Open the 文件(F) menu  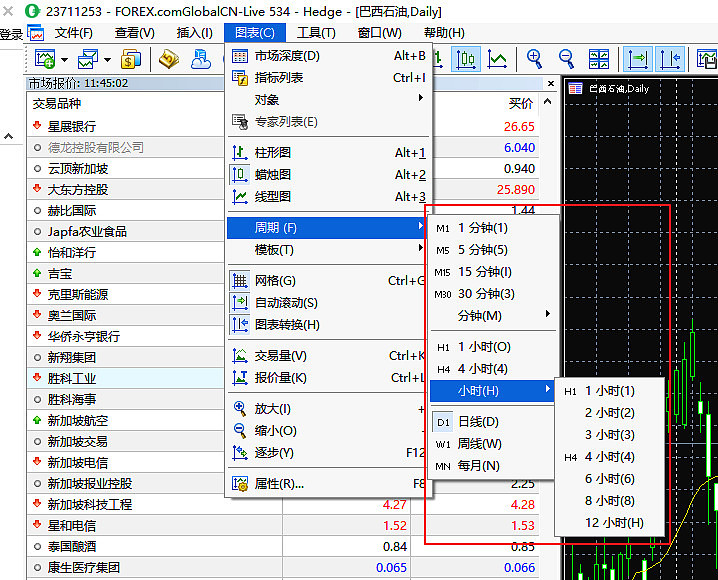click(74, 33)
